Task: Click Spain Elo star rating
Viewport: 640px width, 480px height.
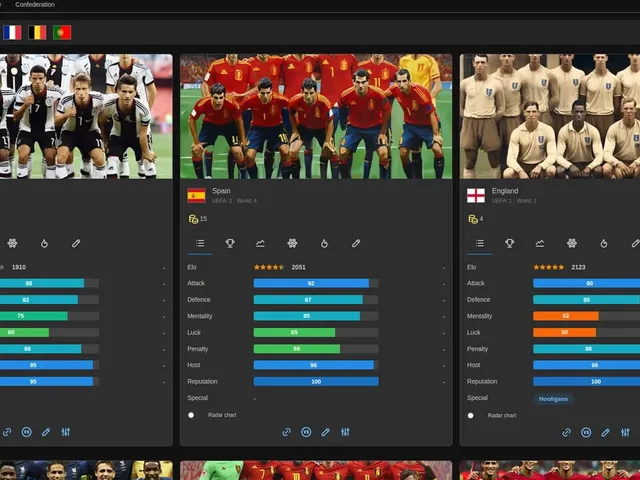Action: pos(269,267)
